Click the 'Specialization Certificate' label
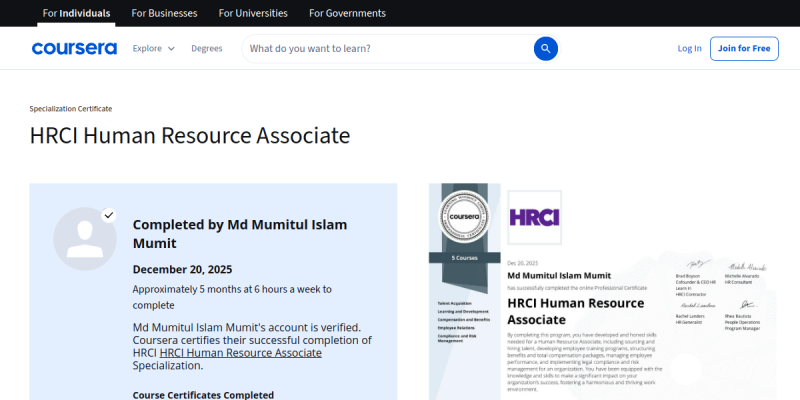 pos(70,109)
